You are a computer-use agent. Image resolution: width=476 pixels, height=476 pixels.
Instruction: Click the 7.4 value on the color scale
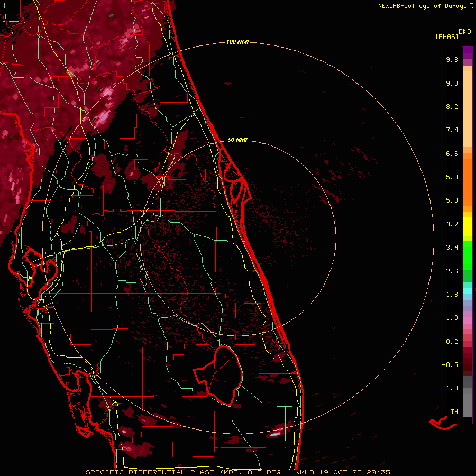(x=452, y=130)
